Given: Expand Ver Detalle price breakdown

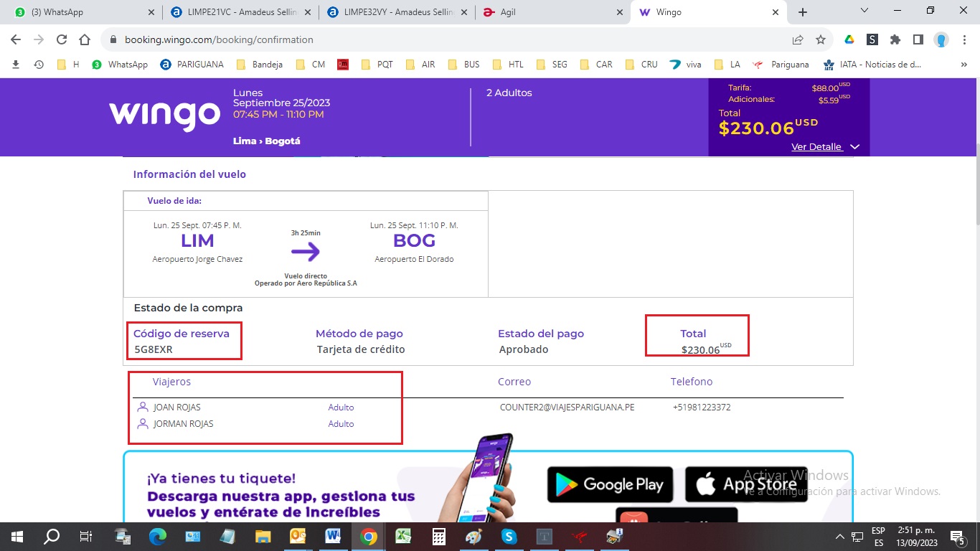Looking at the screenshot, I should [825, 147].
